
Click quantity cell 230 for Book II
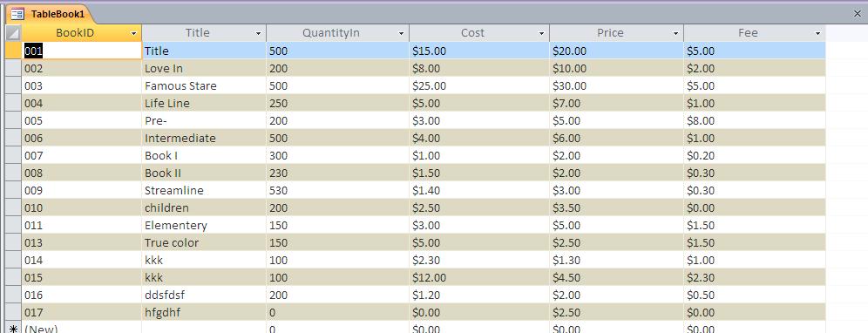(337, 173)
